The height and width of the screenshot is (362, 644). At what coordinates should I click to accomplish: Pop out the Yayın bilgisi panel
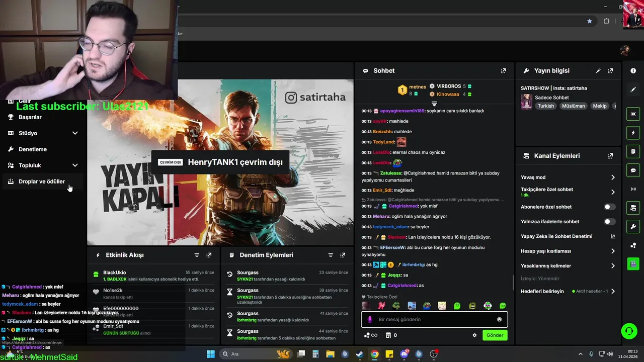pyautogui.click(x=610, y=71)
